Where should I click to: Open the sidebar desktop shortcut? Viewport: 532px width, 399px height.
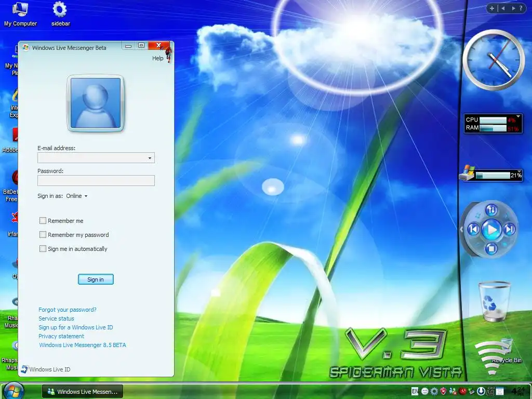60,14
